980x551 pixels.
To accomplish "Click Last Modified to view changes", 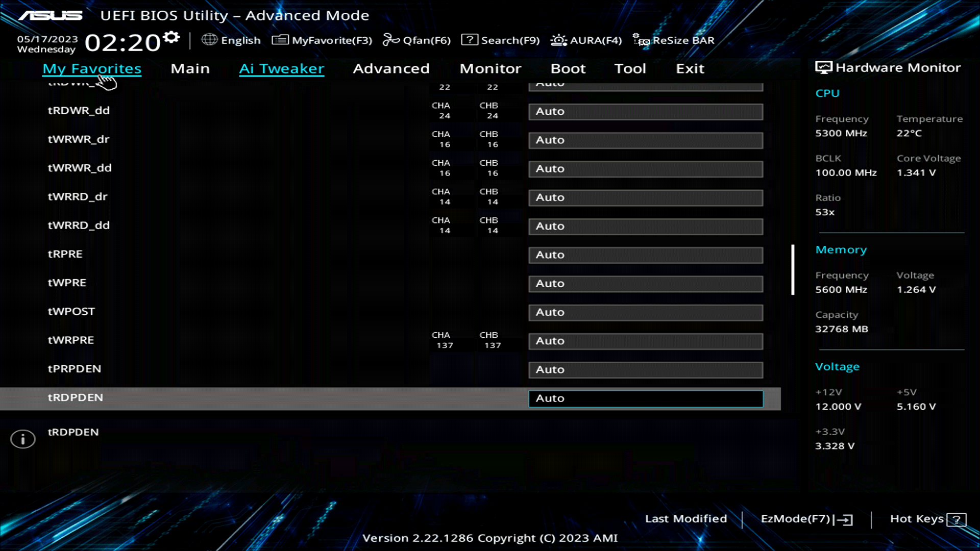I will pyautogui.click(x=686, y=519).
